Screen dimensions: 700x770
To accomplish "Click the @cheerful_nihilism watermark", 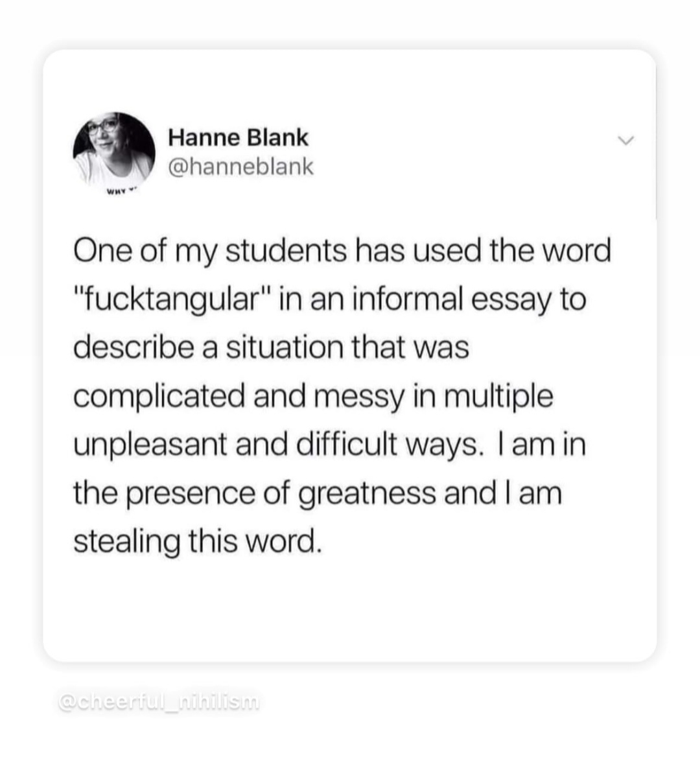I will coord(158,701).
